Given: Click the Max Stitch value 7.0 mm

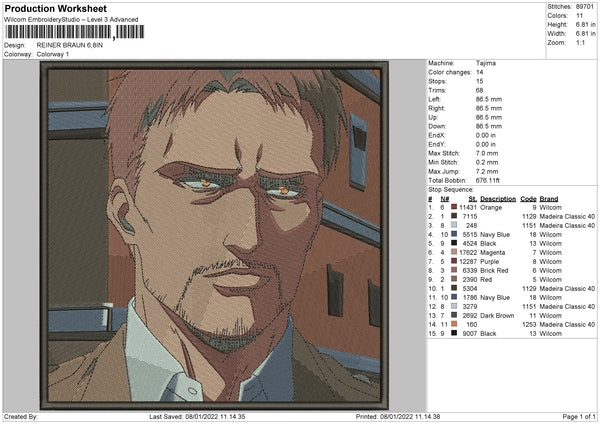Looking at the screenshot, I should (487, 153).
